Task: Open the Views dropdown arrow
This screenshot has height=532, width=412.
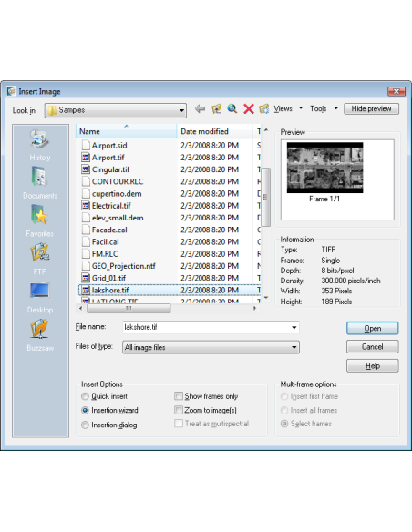Action: (301, 108)
